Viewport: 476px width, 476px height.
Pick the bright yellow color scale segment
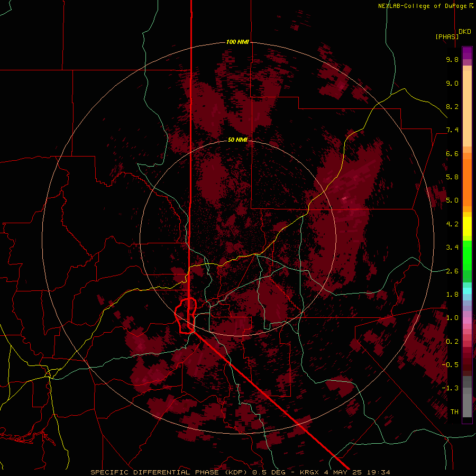pos(467,226)
